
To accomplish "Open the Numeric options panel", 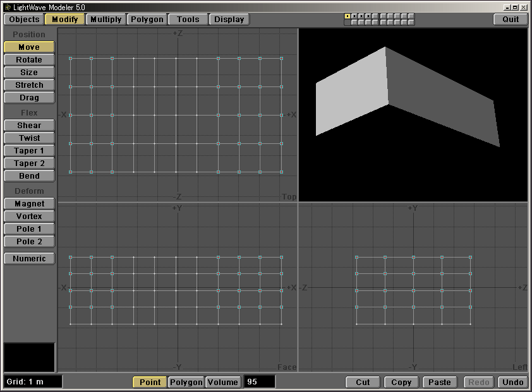I will [29, 259].
